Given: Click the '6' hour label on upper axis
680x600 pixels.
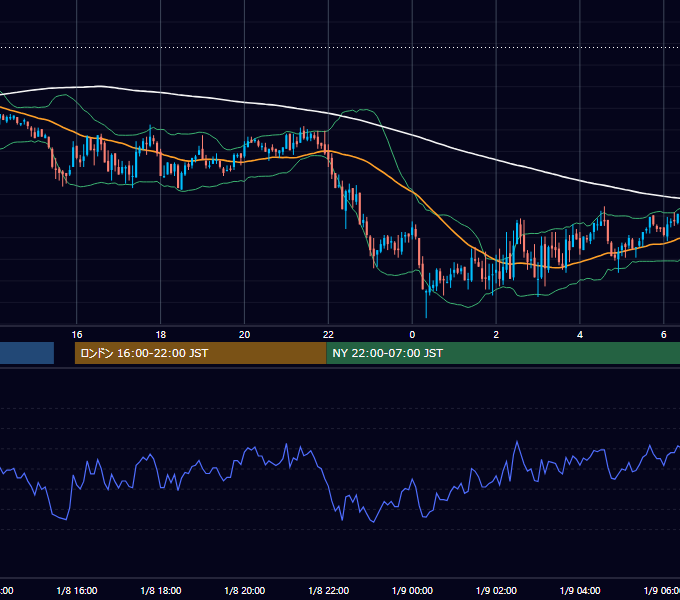Looking at the screenshot, I should point(664,335).
